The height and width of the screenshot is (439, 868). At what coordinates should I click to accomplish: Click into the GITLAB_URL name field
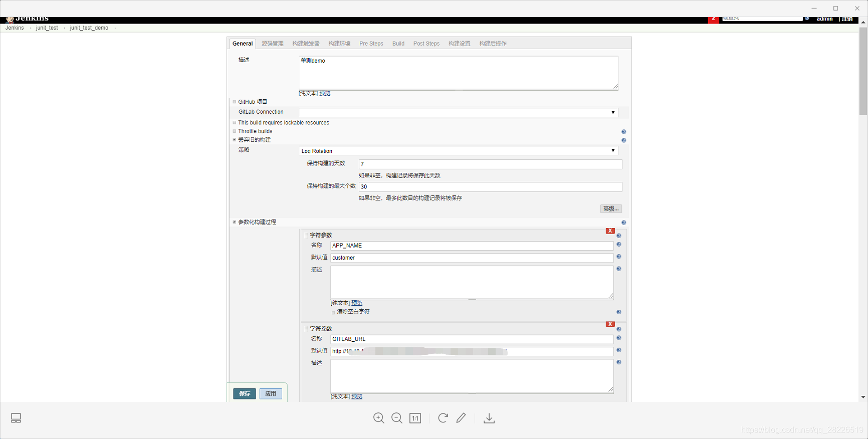[472, 339]
